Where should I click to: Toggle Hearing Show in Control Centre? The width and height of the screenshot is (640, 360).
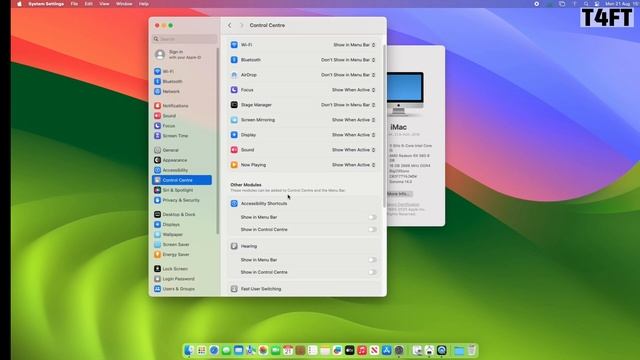372,272
